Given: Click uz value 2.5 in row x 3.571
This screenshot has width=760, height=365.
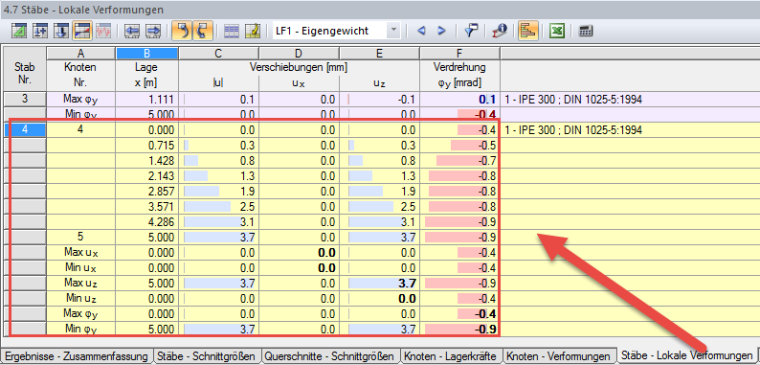Looking at the screenshot, I should coord(380,206).
